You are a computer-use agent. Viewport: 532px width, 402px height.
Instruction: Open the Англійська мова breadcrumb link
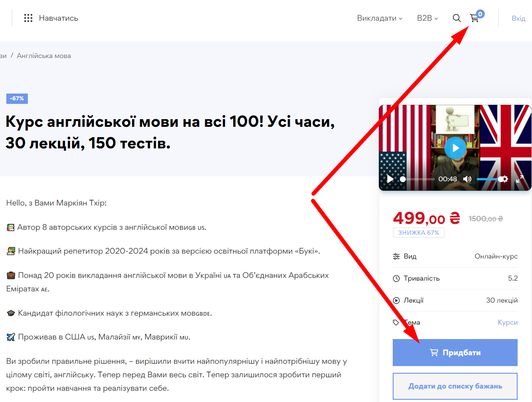pos(44,56)
